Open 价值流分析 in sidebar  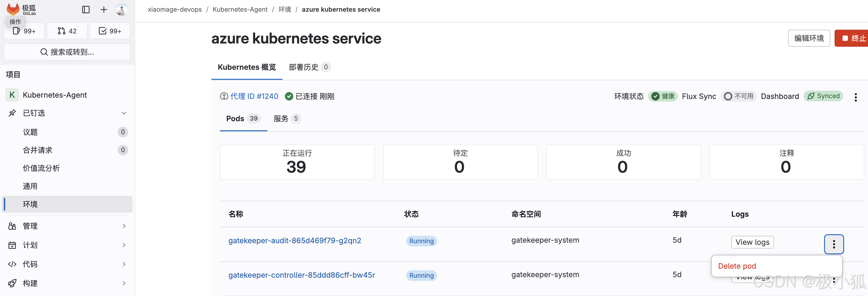tap(67, 168)
